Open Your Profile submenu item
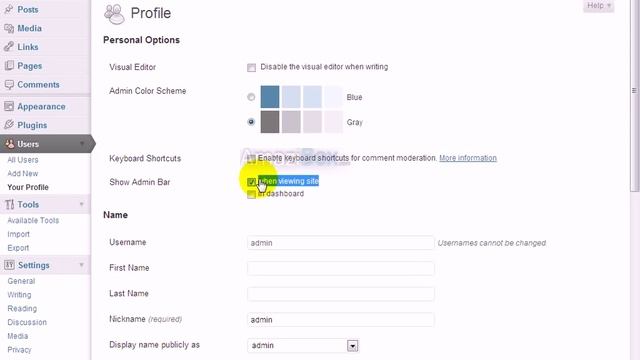Viewport: 640px width, 360px height. [x=28, y=187]
